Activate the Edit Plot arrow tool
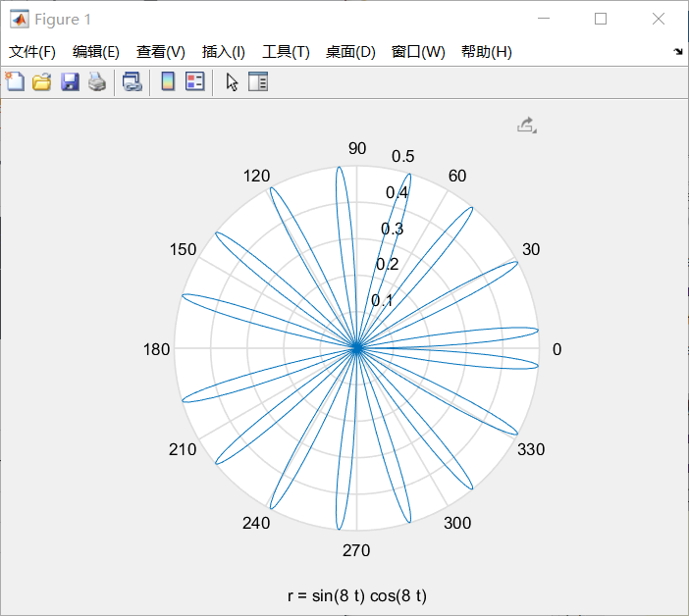 click(x=232, y=82)
